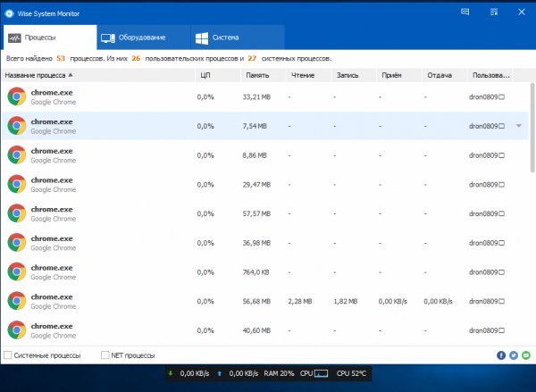Sort by Запись column header
Screen dimensions: 536x392
pos(354,75)
